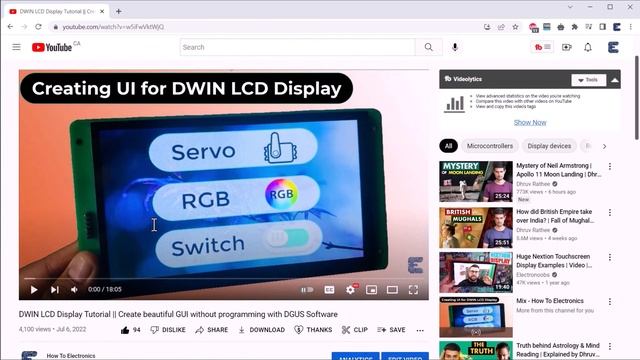Screen dimensions: 640x360
Task: Open a new browser tab
Action: 118,11
